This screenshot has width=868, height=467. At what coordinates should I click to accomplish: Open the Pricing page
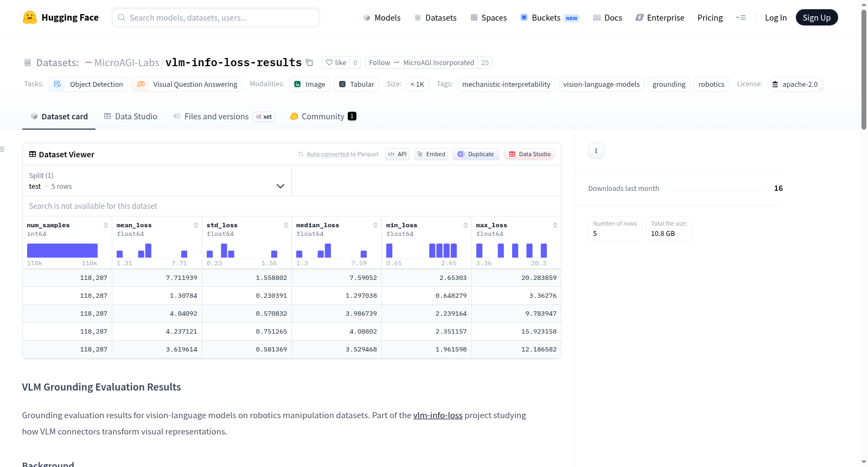tap(710, 17)
